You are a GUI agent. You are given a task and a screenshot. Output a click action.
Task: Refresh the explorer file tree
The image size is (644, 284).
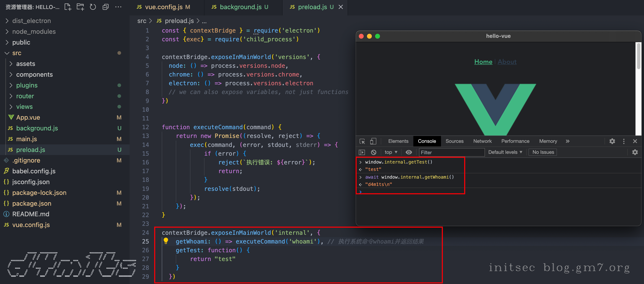pos(93,7)
